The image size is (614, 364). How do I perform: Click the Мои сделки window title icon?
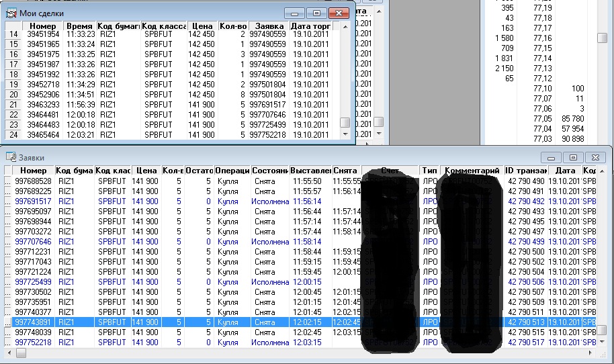pos(11,11)
